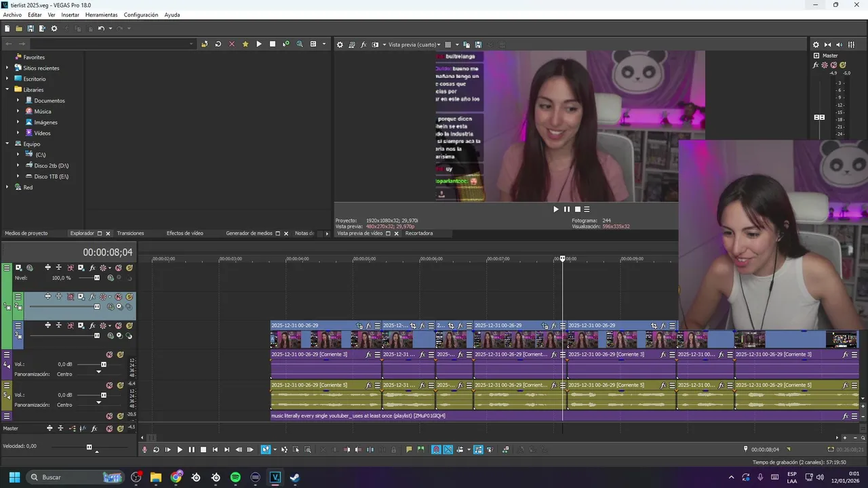Open project properties gear in main toolbar
Screen dimensions: 868x488
[54, 28]
